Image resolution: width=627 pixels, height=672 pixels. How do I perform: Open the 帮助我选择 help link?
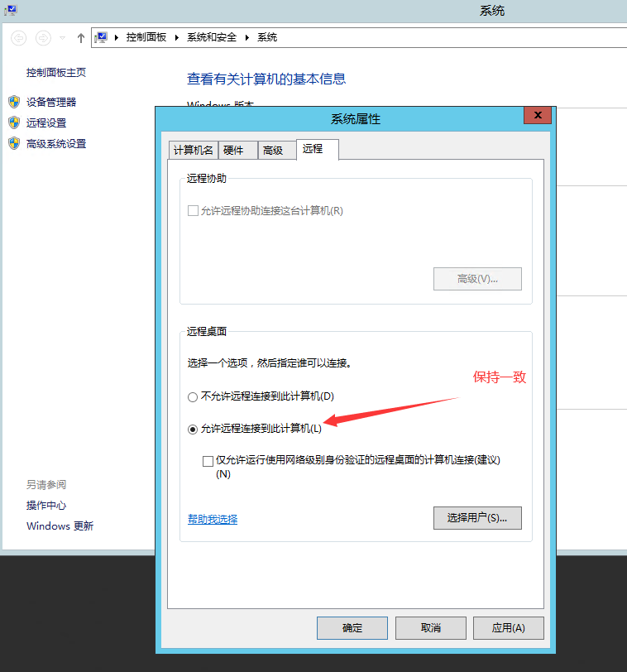pyautogui.click(x=213, y=519)
